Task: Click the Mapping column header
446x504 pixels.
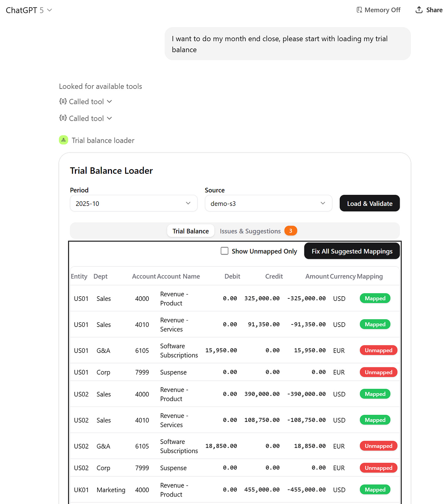Action: point(370,276)
